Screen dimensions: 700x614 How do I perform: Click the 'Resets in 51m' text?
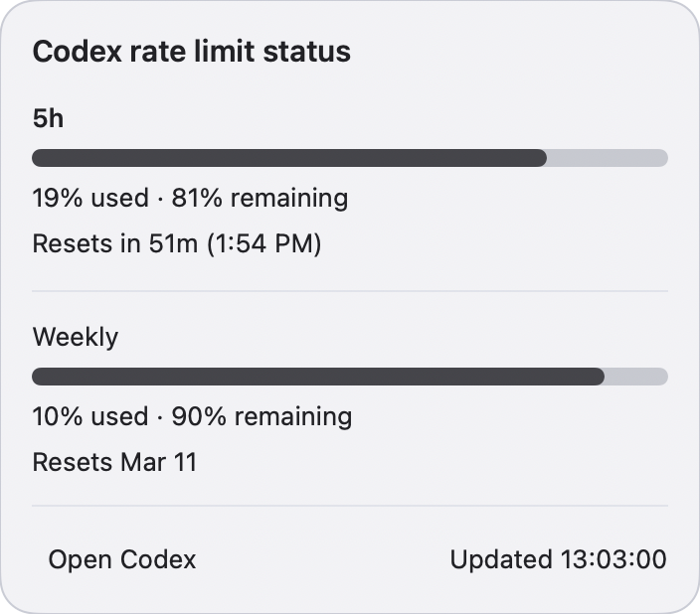pyautogui.click(x=114, y=244)
